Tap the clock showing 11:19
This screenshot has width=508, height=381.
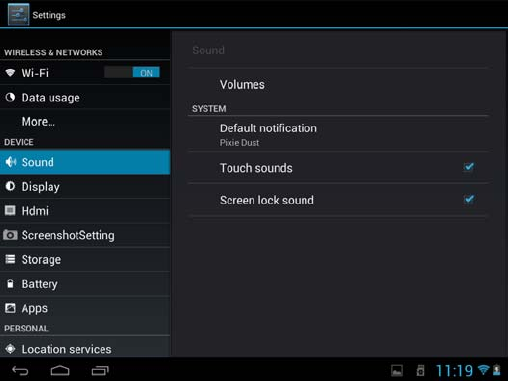coord(454,370)
